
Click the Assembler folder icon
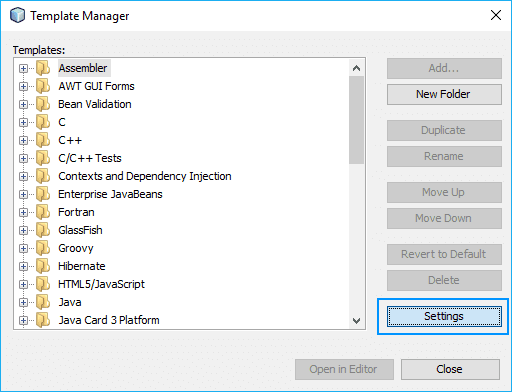click(43, 68)
